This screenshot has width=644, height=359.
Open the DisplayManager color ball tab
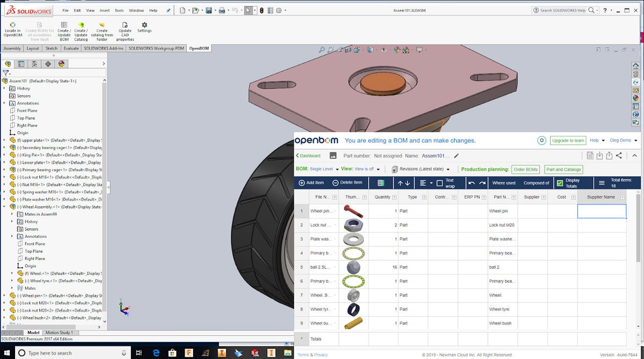coord(61,63)
